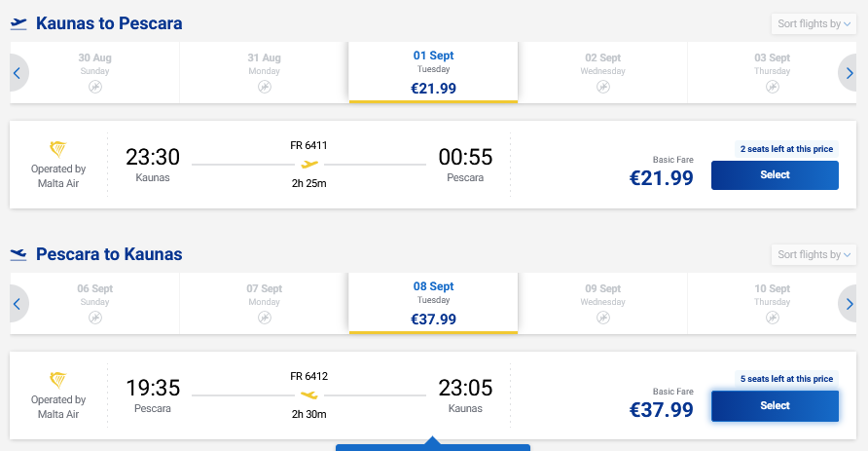Open Sort flights by dropdown for Pescara to Kaunas
Image resolution: width=868 pixels, height=451 pixels.
pos(814,255)
